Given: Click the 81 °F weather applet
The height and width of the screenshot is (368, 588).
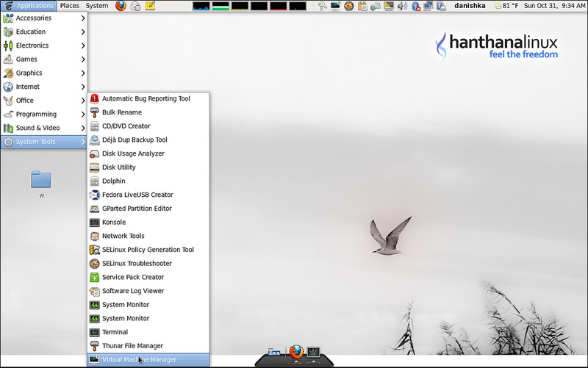Looking at the screenshot, I should click(x=506, y=6).
